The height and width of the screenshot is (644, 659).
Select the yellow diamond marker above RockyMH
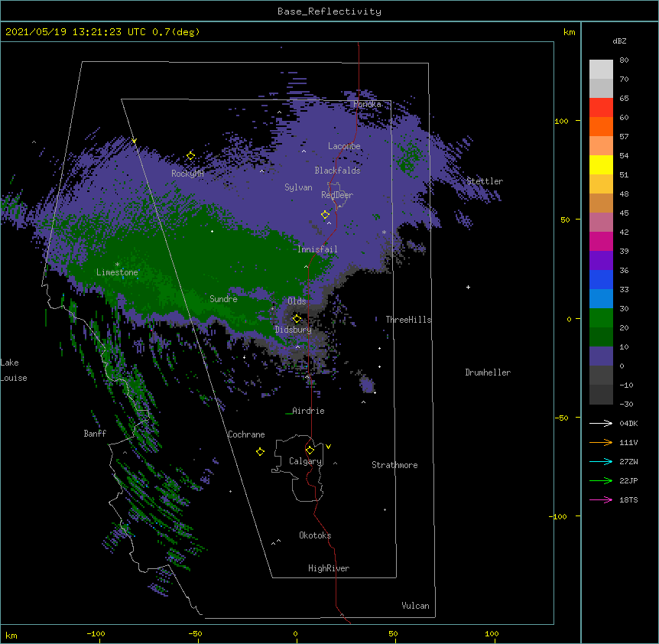tap(190, 156)
